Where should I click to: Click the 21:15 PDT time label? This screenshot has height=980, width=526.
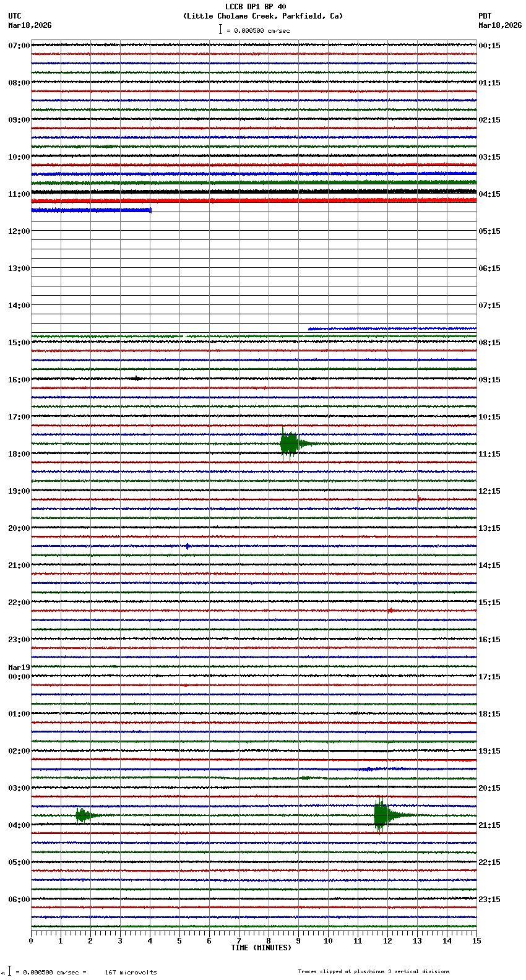[489, 825]
